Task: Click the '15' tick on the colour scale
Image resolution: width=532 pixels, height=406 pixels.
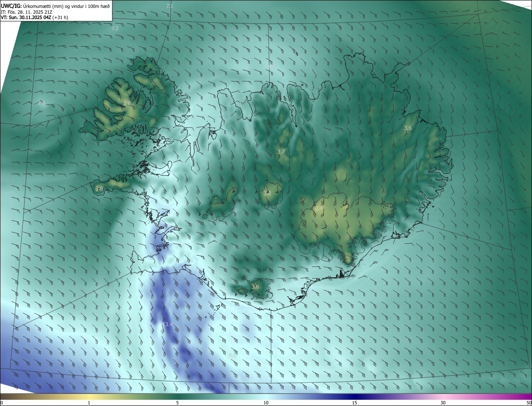Action: 355,403
